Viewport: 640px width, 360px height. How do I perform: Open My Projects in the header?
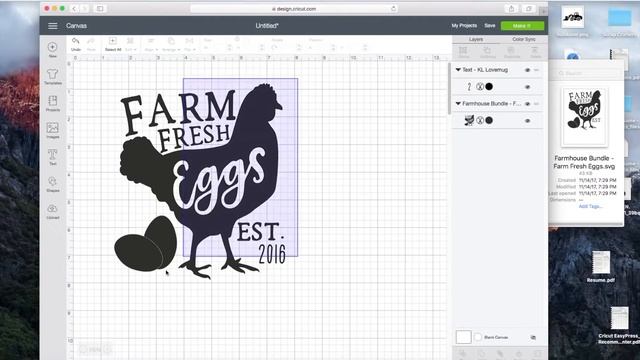(x=464, y=25)
